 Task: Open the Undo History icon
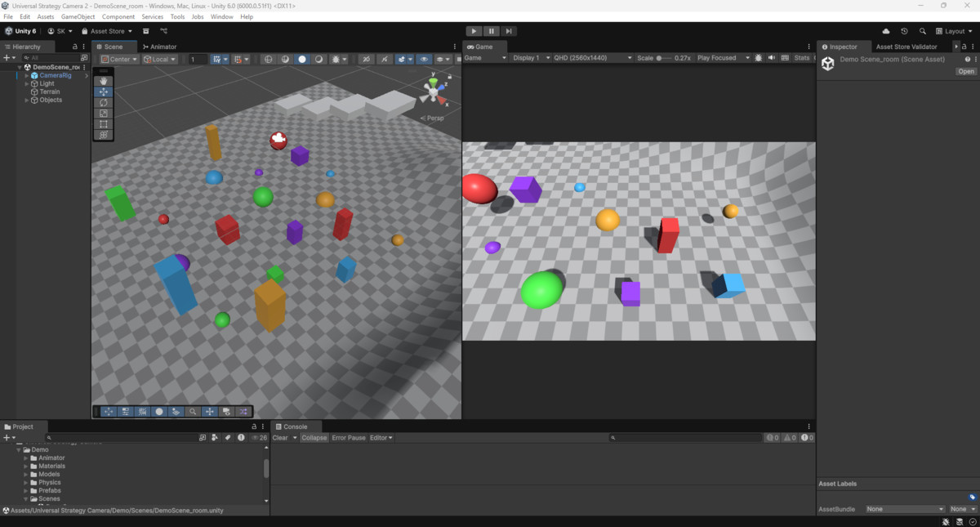[x=904, y=31]
